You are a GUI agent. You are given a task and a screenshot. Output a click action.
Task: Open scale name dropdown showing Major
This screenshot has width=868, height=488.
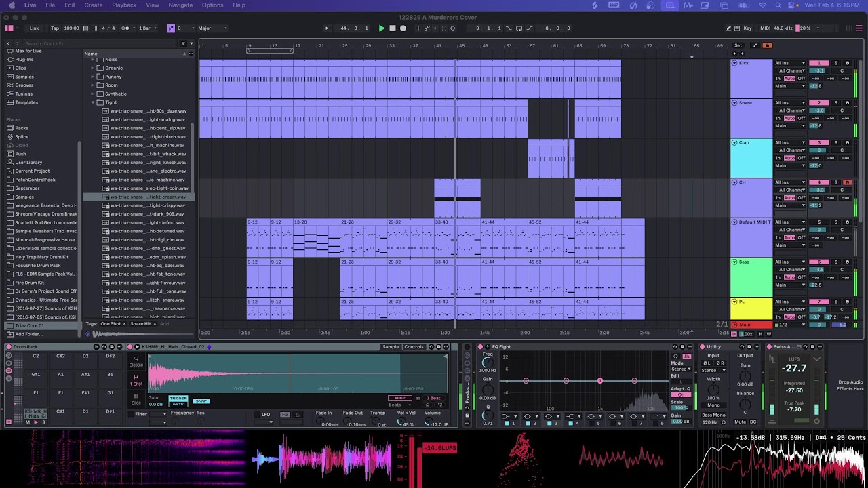coord(212,28)
